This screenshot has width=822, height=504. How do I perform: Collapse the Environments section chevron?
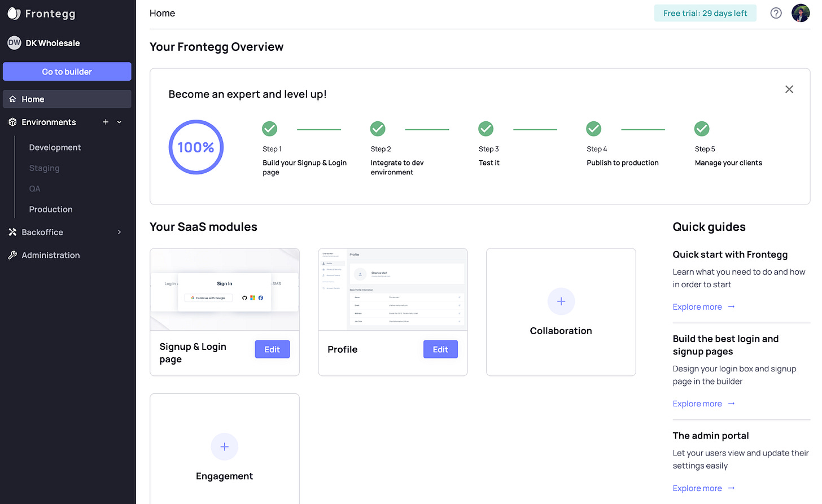click(x=119, y=122)
